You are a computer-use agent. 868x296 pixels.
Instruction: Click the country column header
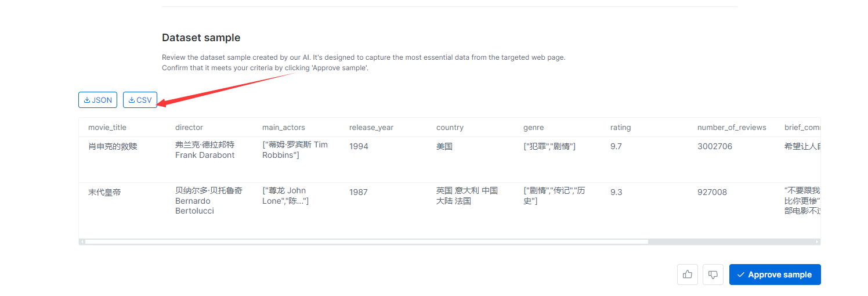pyautogui.click(x=450, y=127)
